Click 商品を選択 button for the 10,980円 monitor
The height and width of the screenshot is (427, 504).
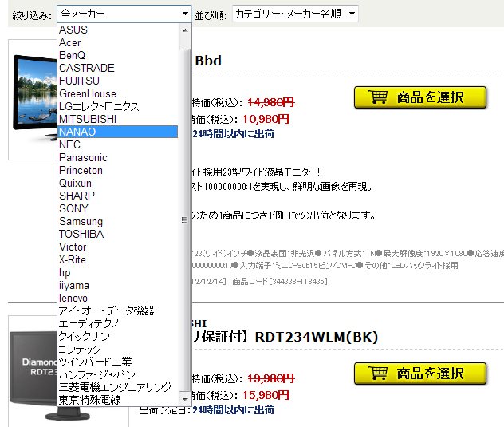pyautogui.click(x=419, y=97)
